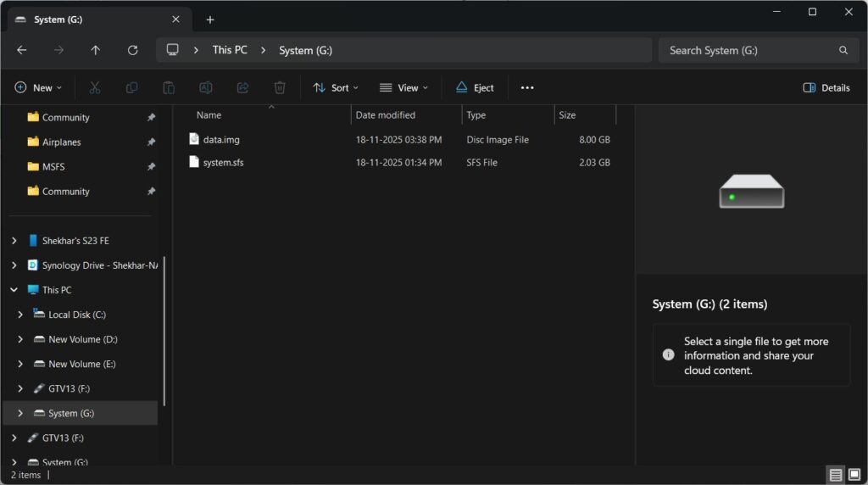Refresh the current folder view
Screen dimensions: 868x485
[132, 50]
